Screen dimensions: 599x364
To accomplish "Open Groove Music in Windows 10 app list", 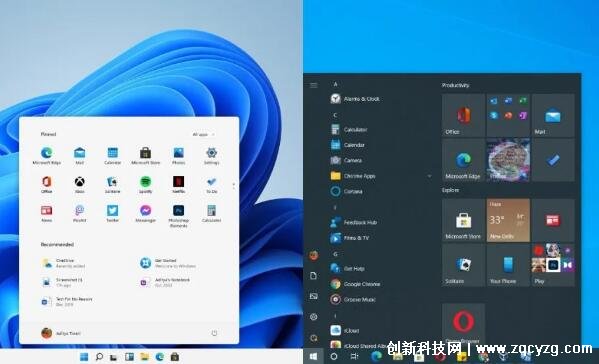I will 353,299.
